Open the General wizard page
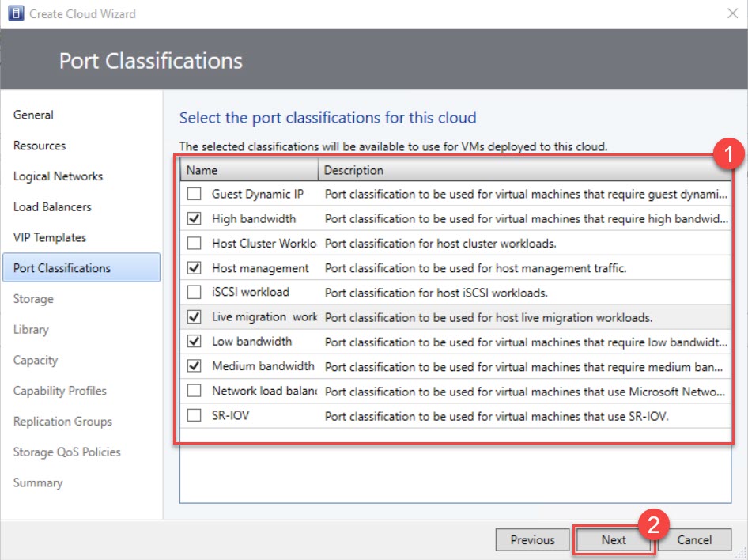 (33, 115)
